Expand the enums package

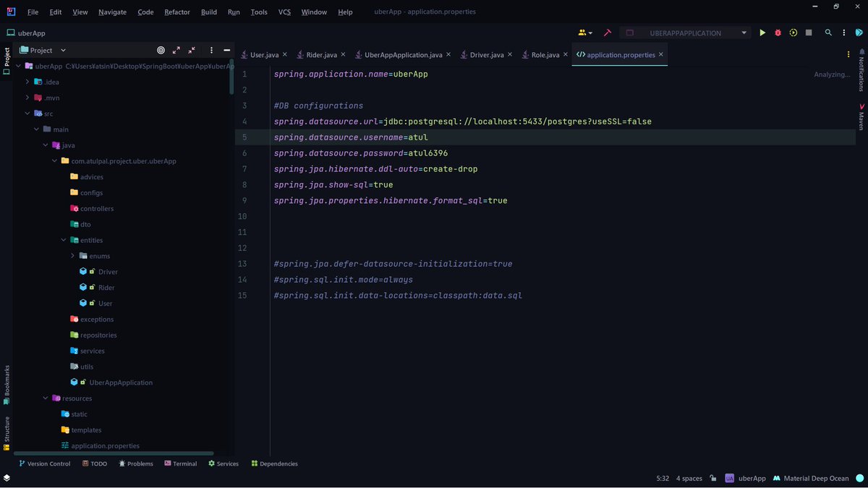(x=72, y=256)
